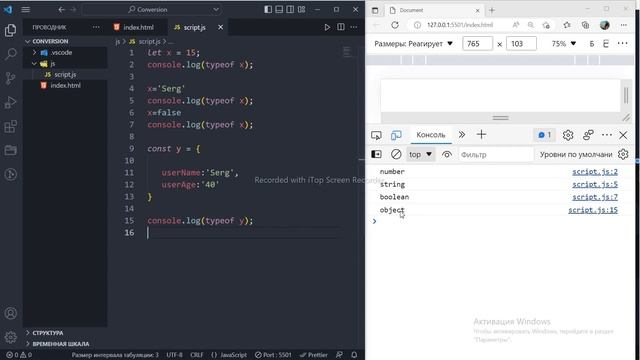The image size is (640, 360).
Task: Open errors and warnings in status bar
Action: point(19,355)
